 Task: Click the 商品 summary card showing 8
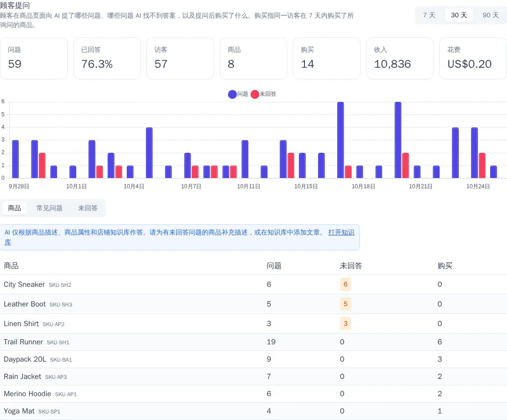click(253, 58)
